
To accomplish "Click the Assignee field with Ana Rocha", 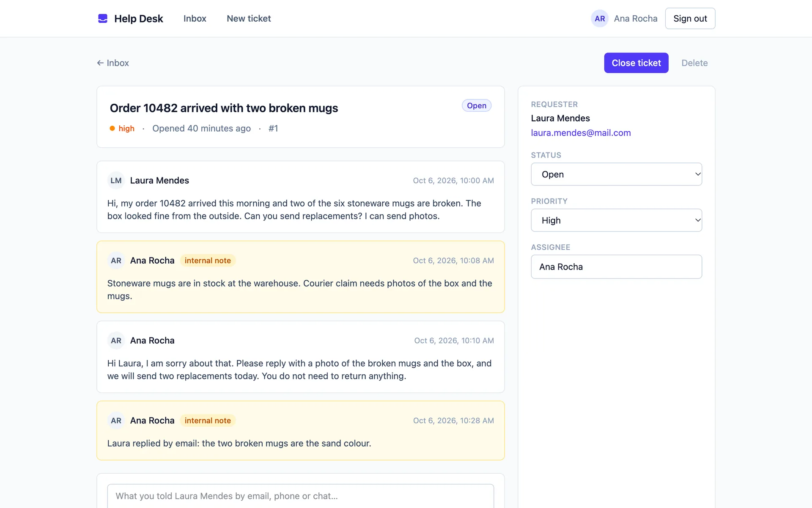I will (616, 267).
